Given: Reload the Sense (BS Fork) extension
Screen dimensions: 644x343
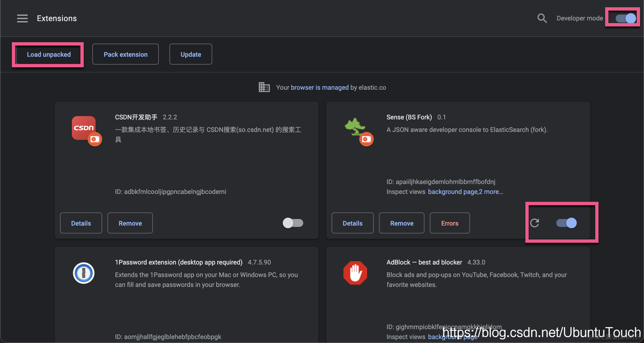Looking at the screenshot, I should tap(535, 223).
